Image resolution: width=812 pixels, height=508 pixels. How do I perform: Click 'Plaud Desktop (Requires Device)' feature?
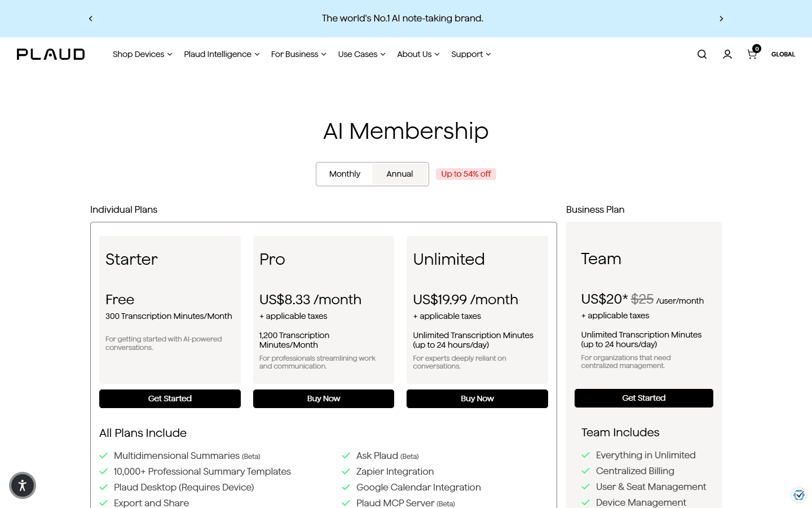(x=184, y=487)
